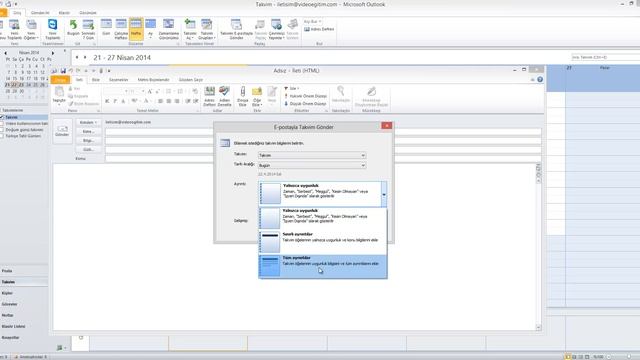The image size is (640, 360).
Task: Click help question mark icon in message window
Action: (x=540, y=80)
